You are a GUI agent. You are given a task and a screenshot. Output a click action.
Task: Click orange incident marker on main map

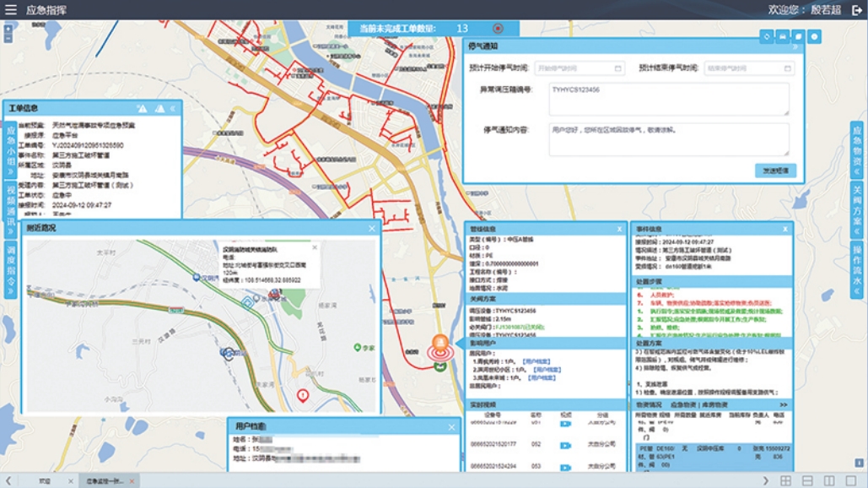click(440, 342)
